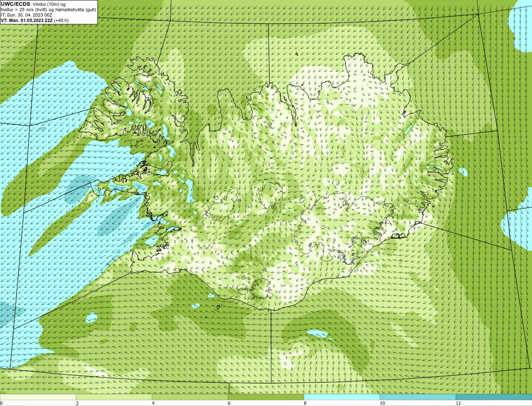
Task: Click the "hviður > 25 m/s (hvítt)" legend line
Action: (x=49, y=10)
